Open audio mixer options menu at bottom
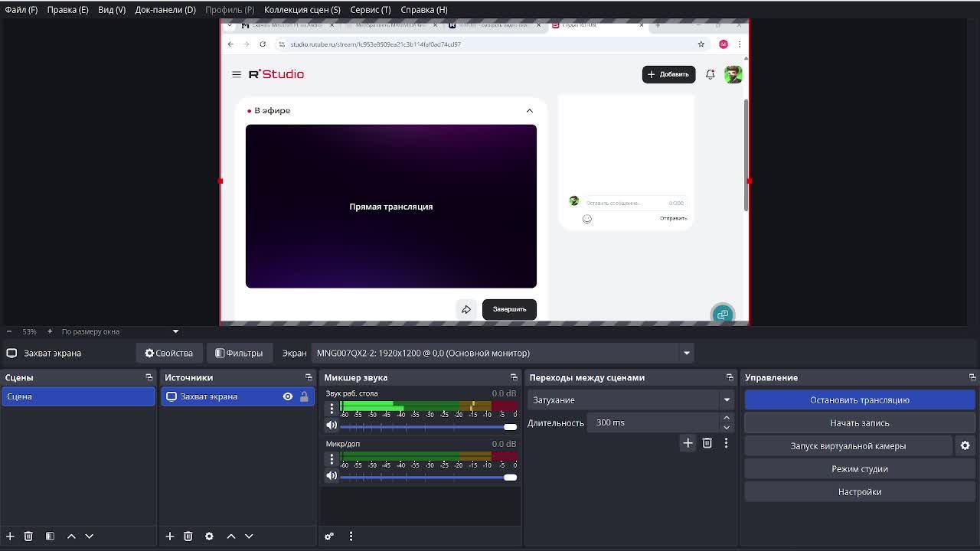Screen dimensions: 980x551 (x=351, y=536)
